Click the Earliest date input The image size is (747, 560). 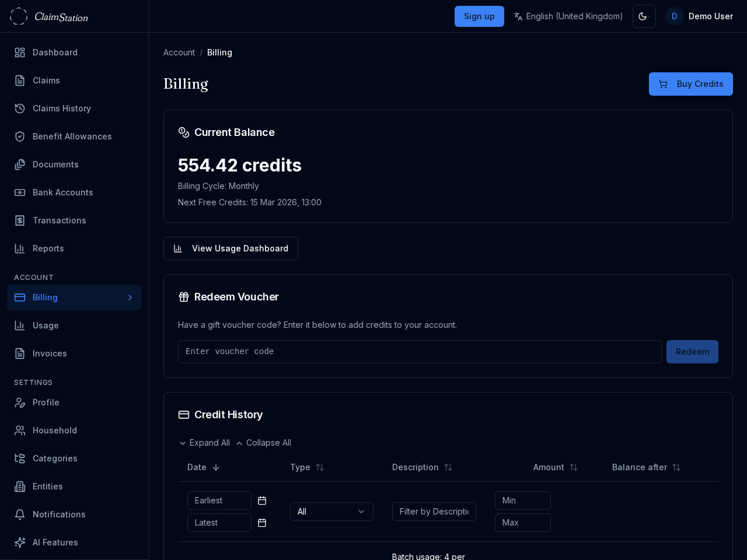pyautogui.click(x=219, y=501)
